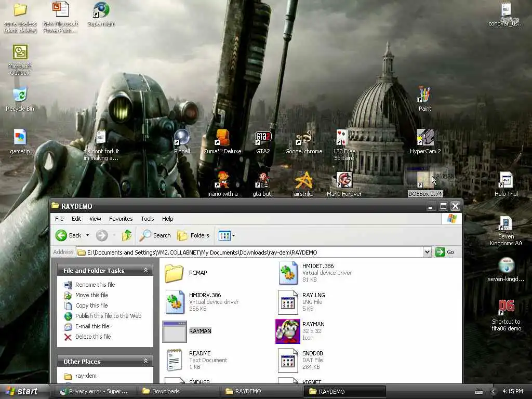Toggle the Folders pane button
Image resolution: width=532 pixels, height=399 pixels.
pyautogui.click(x=193, y=235)
